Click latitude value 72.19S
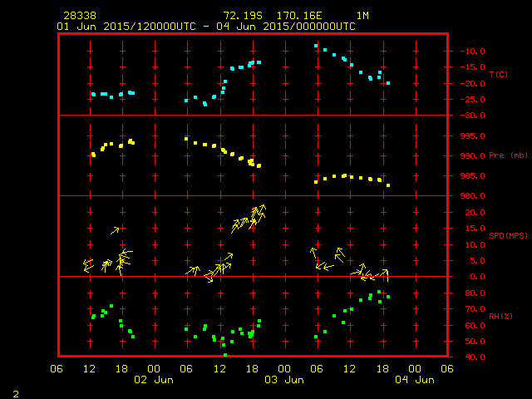The image size is (532, 399). pos(243,16)
